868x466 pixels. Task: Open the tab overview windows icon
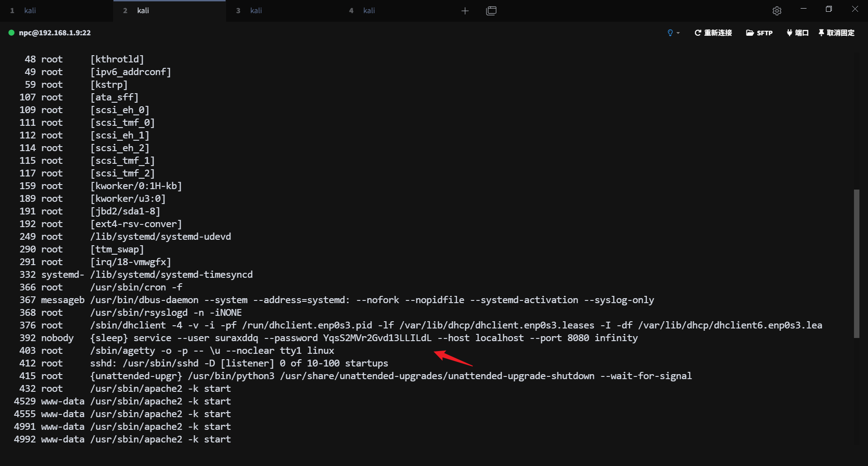tap(491, 11)
